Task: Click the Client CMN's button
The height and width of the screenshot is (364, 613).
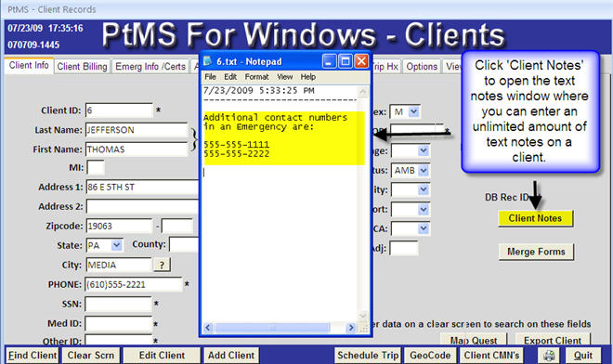Action: [492, 356]
